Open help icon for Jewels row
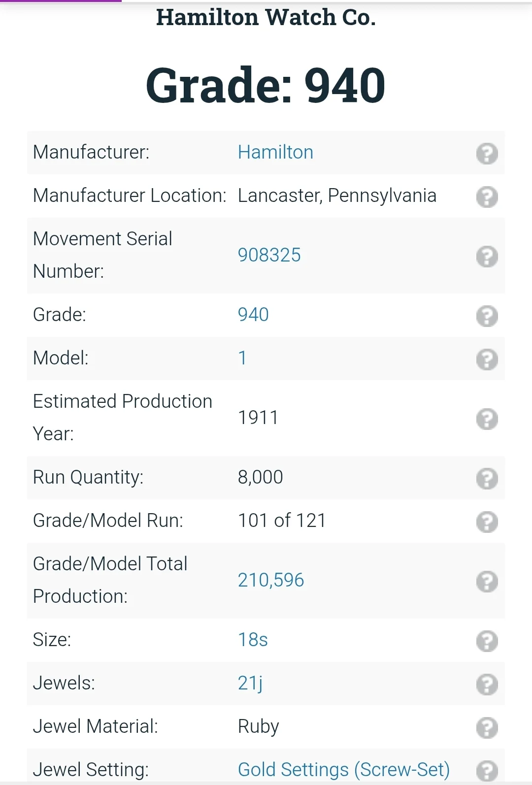 coord(487,684)
